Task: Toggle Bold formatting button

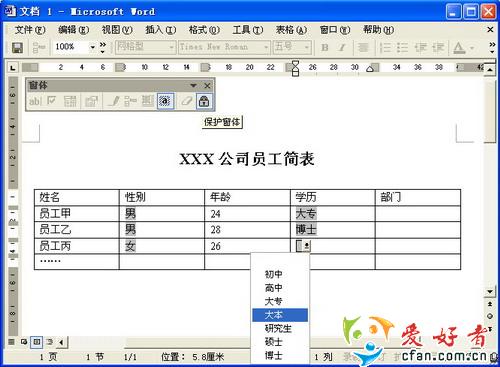Action: click(325, 48)
